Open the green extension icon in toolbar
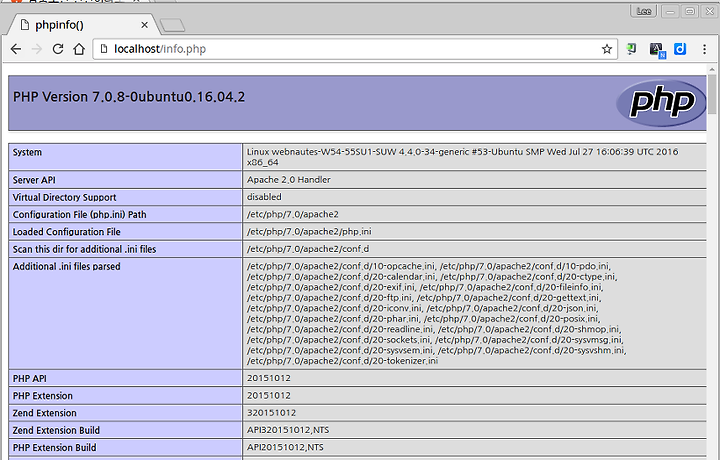The width and height of the screenshot is (720, 460). [x=632, y=49]
